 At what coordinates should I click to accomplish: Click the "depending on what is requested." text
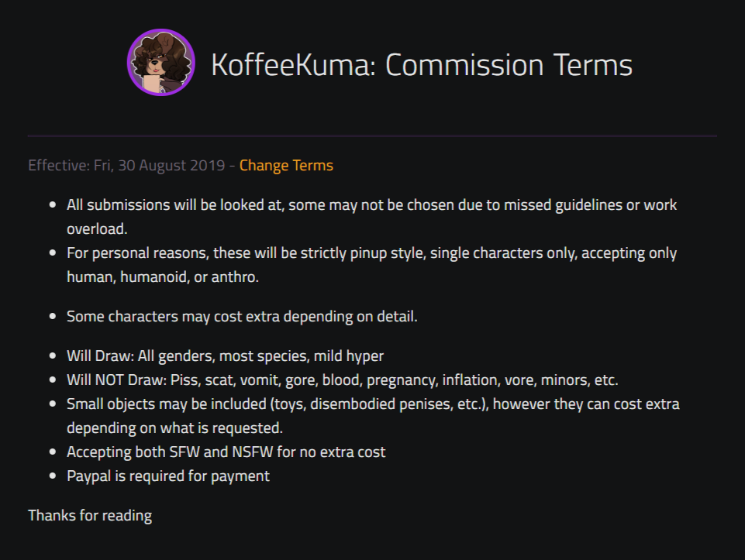point(174,428)
